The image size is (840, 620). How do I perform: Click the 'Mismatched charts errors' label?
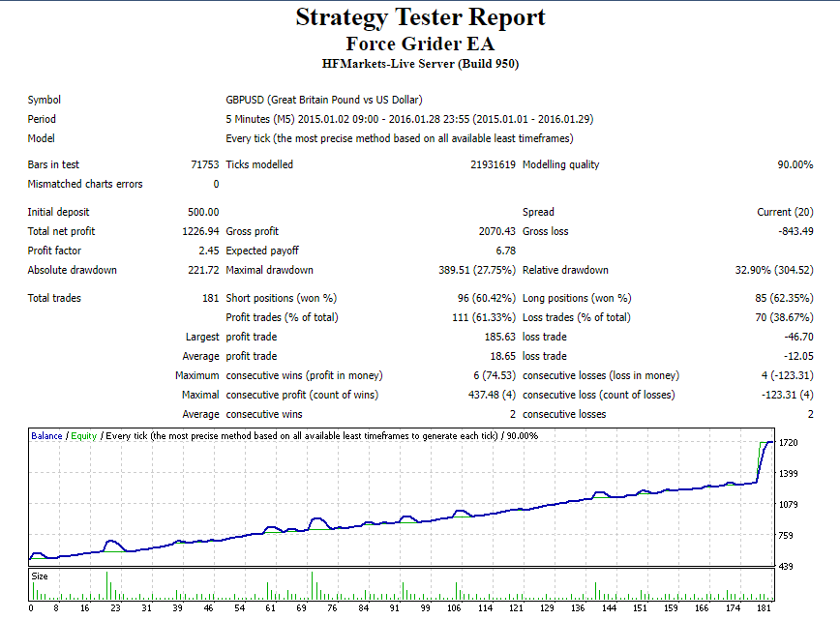[85, 184]
